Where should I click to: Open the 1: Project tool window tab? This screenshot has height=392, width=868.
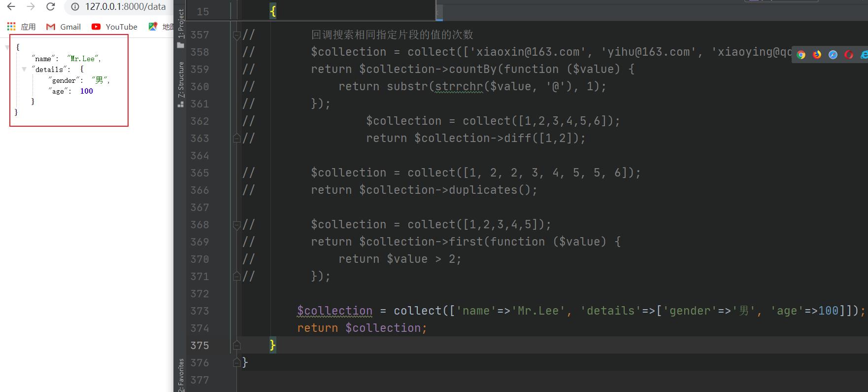tap(181, 28)
